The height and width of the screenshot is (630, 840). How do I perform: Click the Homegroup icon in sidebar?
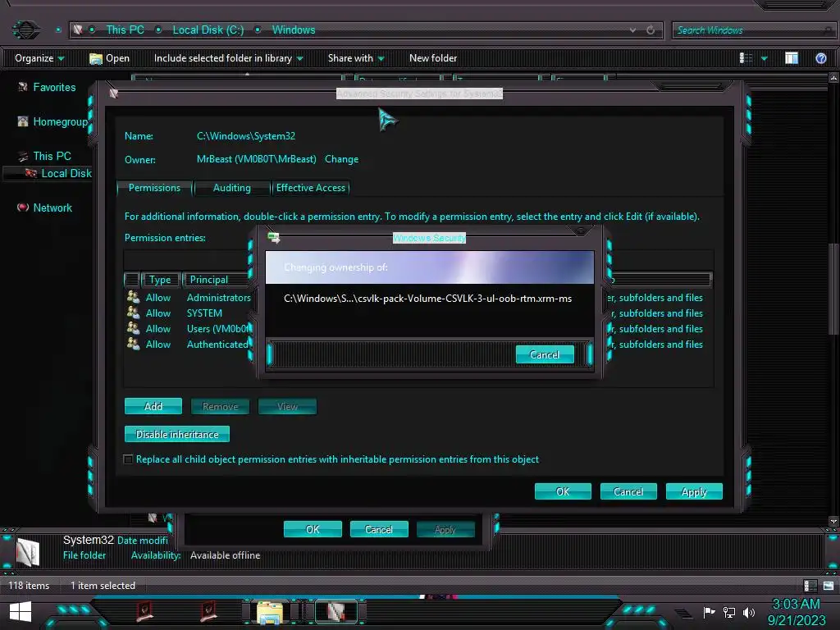click(22, 121)
